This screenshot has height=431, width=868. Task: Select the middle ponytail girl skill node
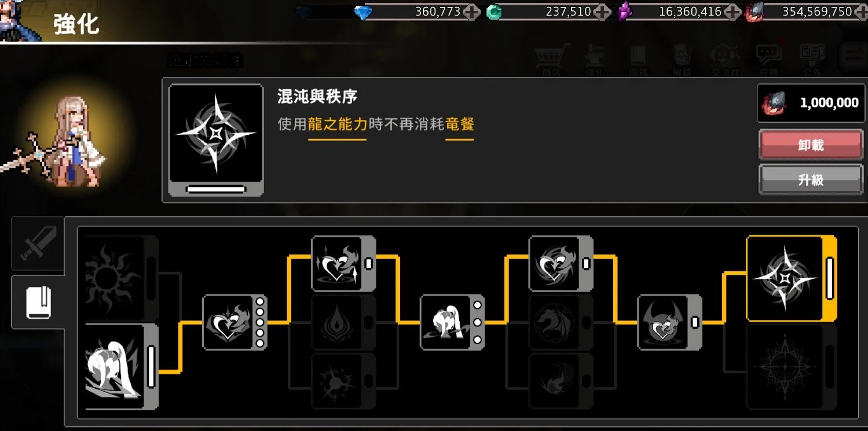tap(452, 322)
